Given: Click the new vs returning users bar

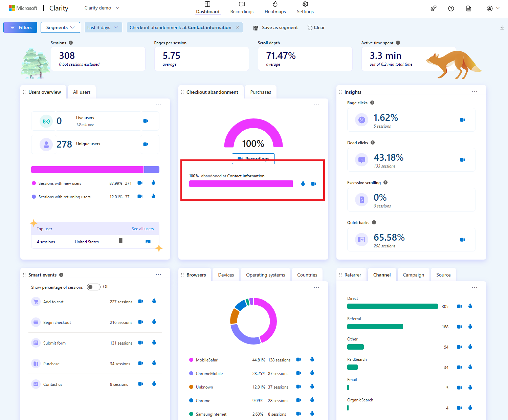Looking at the screenshot, I should tap(95, 170).
